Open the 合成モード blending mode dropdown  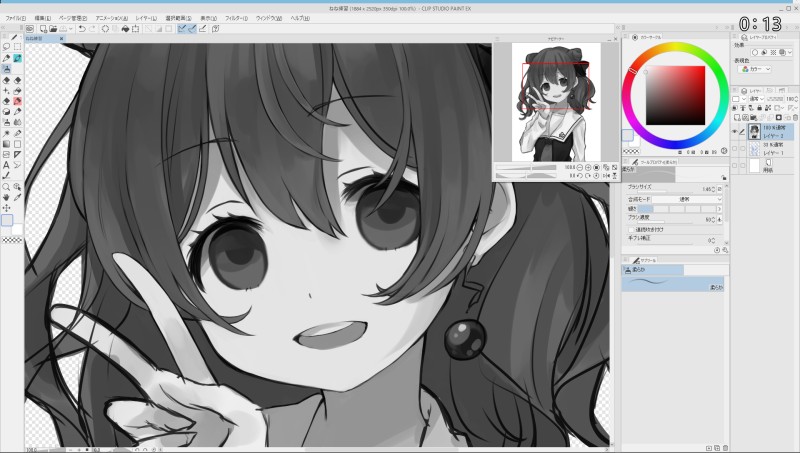tap(687, 199)
